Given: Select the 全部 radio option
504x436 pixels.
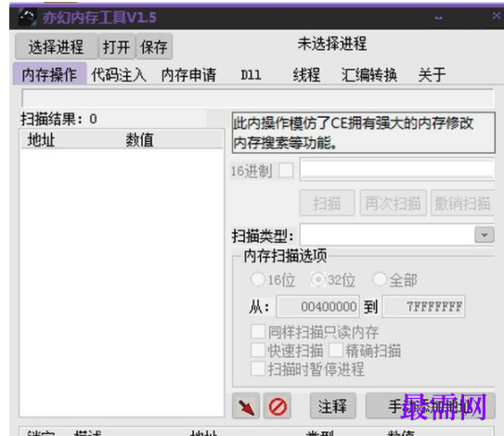Looking at the screenshot, I should click(x=380, y=279).
